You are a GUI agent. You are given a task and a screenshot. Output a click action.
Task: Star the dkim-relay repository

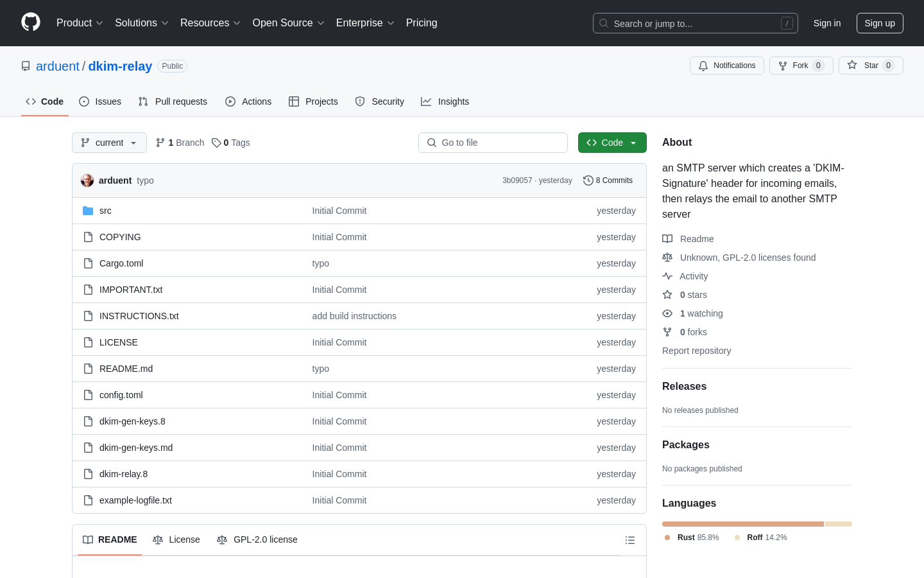(x=871, y=66)
